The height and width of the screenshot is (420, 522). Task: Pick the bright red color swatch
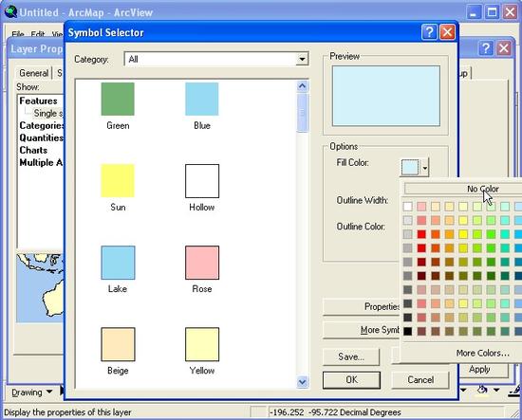point(421,234)
